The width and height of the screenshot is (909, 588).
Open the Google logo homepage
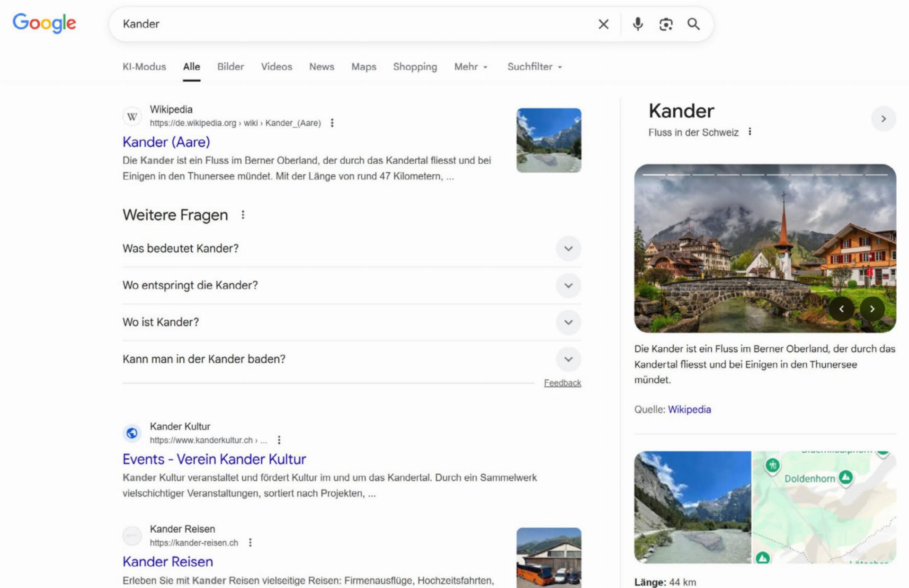pos(44,23)
